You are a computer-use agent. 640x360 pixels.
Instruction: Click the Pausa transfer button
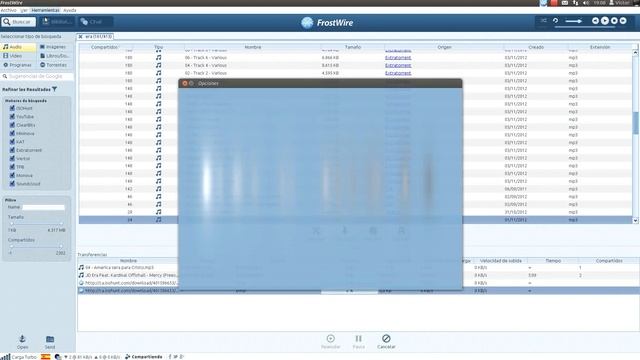tap(358, 342)
